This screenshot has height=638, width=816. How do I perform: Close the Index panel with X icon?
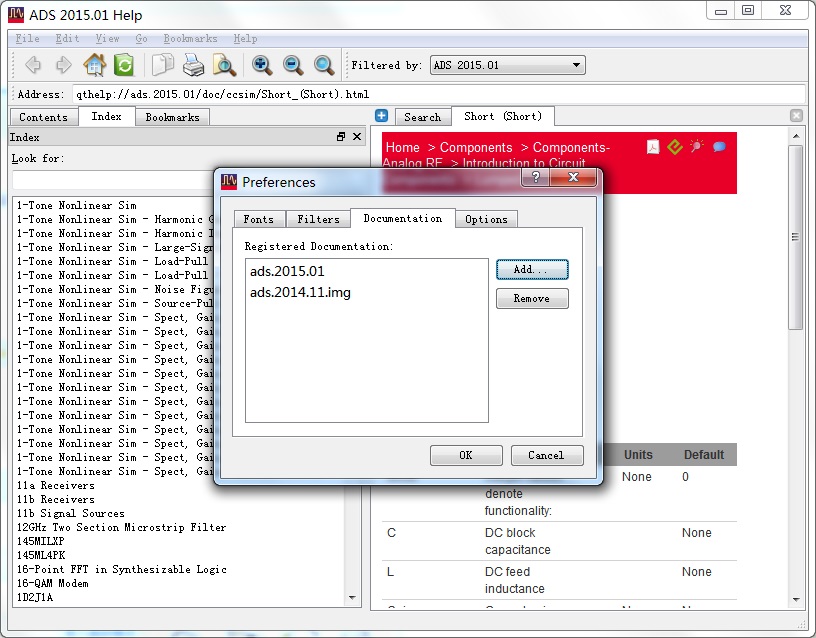pos(357,136)
